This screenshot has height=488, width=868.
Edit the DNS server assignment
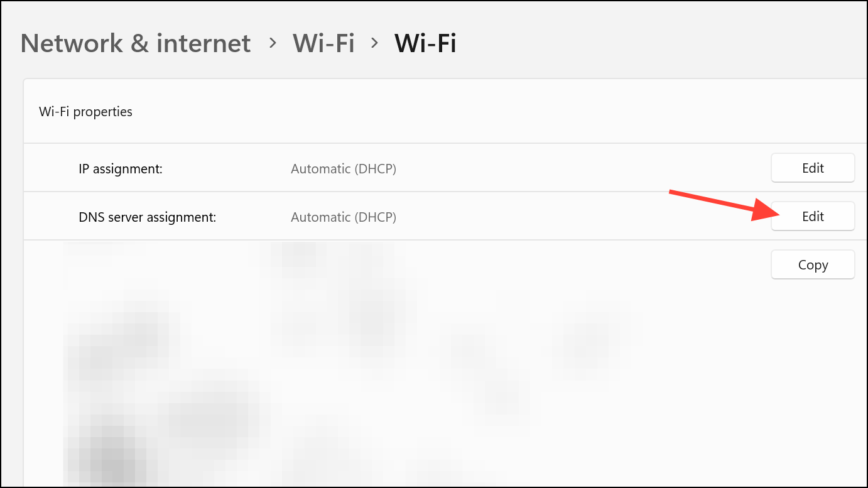[813, 216]
